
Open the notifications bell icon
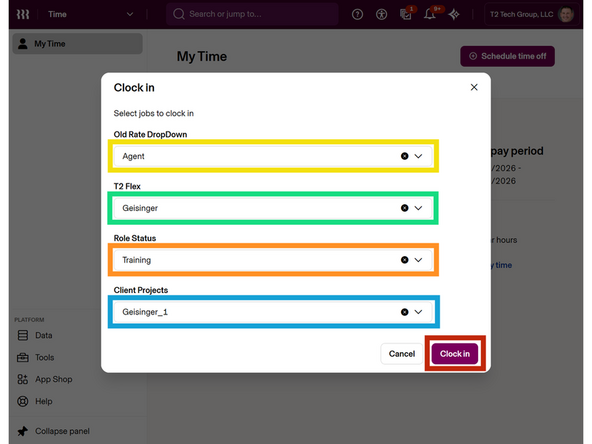click(x=430, y=14)
